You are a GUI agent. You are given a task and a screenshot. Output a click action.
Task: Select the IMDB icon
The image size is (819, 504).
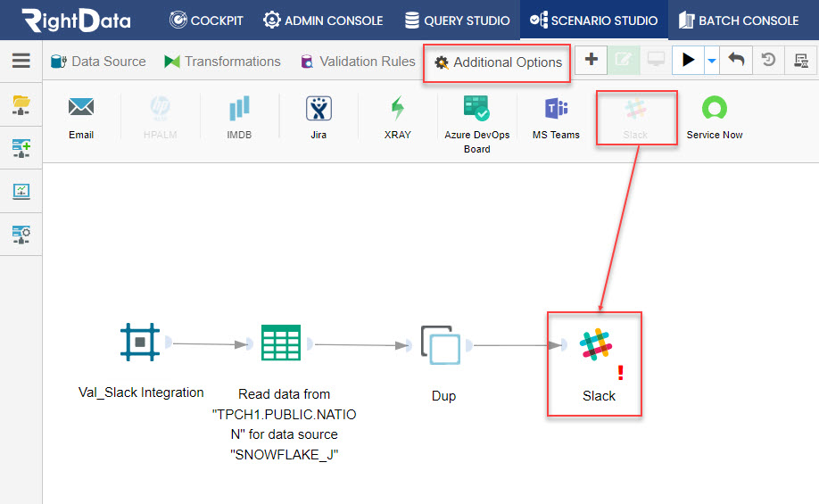(239, 108)
